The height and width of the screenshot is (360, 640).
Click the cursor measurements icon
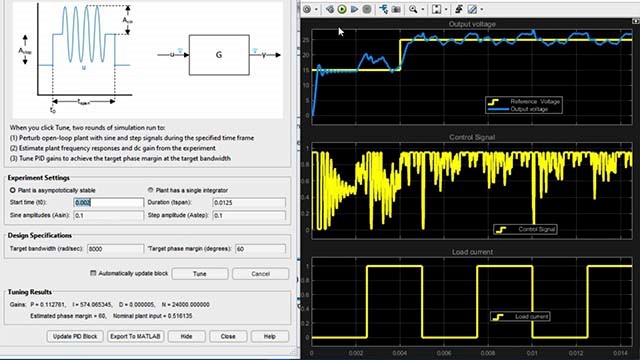(x=472, y=9)
